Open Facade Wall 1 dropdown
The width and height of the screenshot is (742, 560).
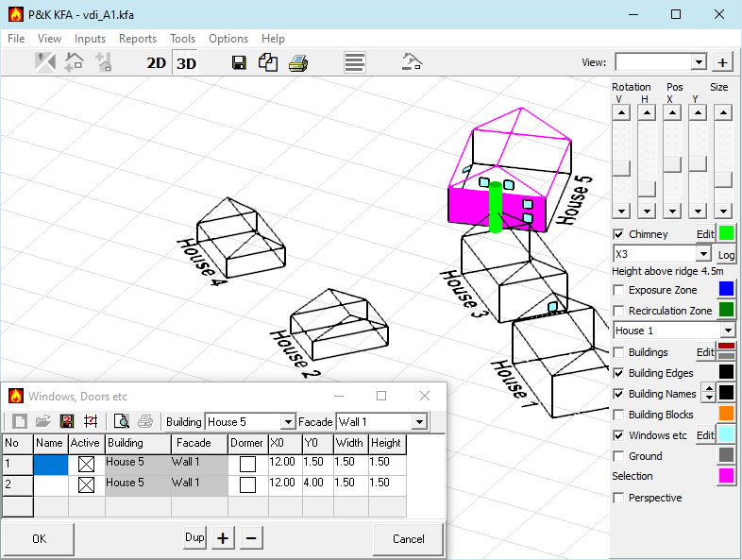coord(419,422)
